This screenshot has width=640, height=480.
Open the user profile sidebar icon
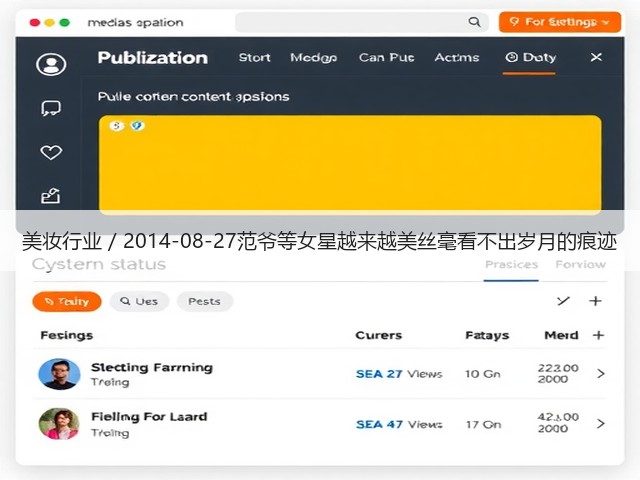(x=51, y=64)
